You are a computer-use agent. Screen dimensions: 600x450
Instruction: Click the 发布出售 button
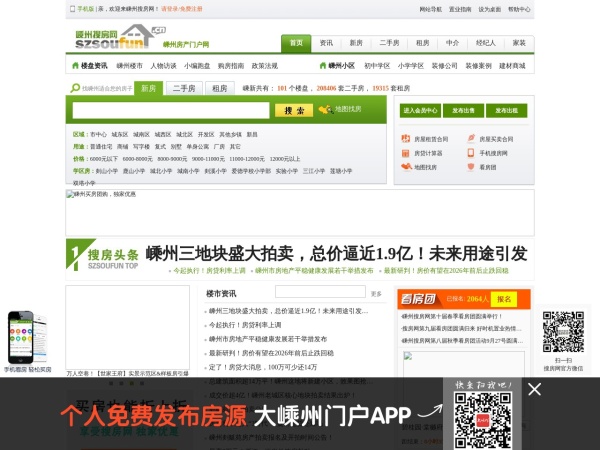tap(463, 111)
